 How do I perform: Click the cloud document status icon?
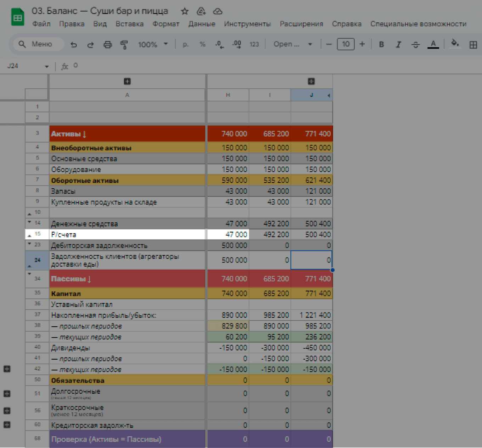(x=218, y=11)
